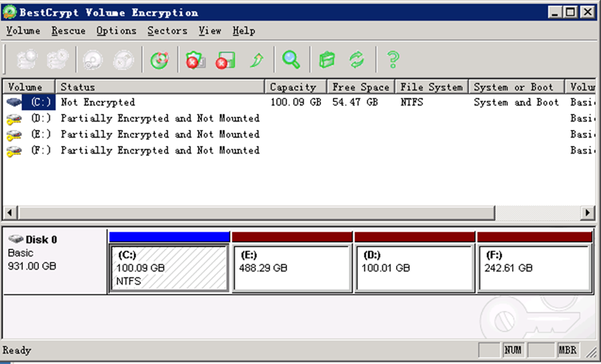Click the (E:) 488.29 GB partition block
601x364 pixels.
[x=292, y=267]
